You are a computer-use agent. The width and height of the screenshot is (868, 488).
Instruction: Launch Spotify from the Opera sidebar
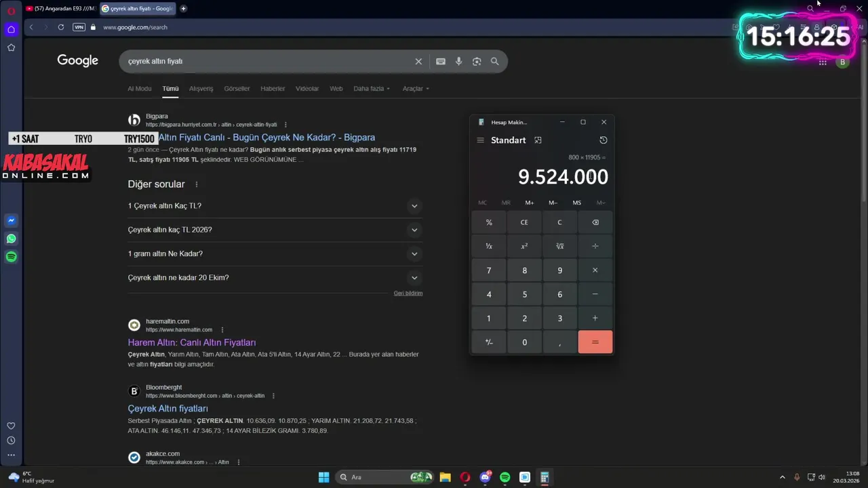pos(11,257)
